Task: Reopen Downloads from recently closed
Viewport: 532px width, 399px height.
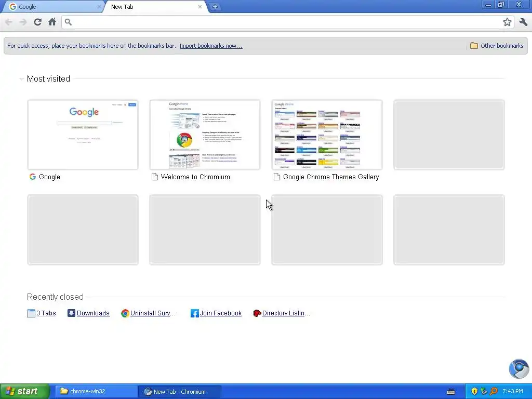Action: (93, 313)
